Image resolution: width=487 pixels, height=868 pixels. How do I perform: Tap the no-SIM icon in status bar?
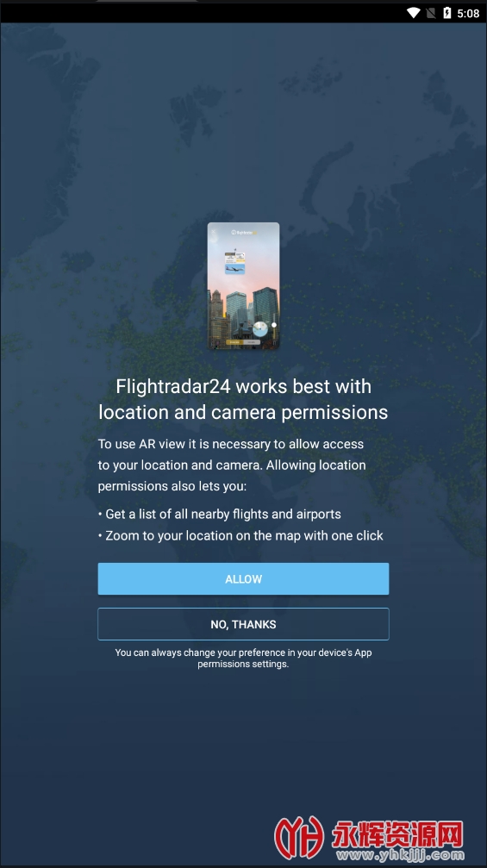tap(431, 13)
